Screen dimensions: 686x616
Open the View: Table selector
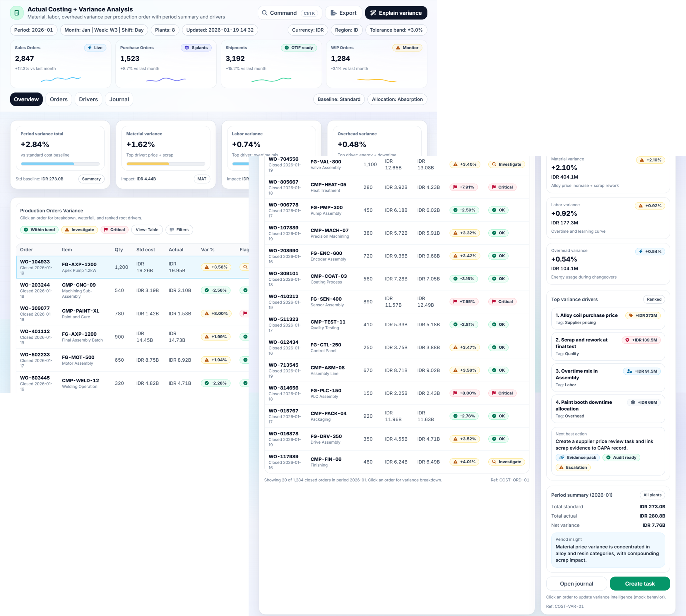pyautogui.click(x=147, y=230)
